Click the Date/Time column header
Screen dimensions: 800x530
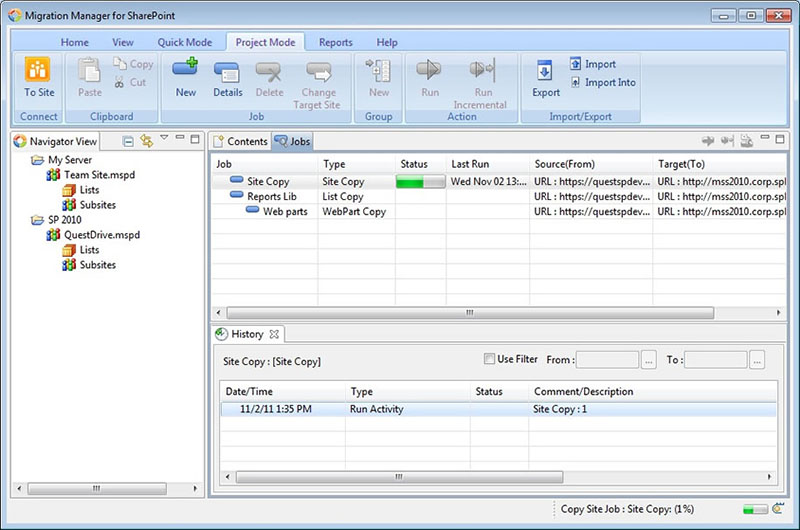tap(283, 391)
